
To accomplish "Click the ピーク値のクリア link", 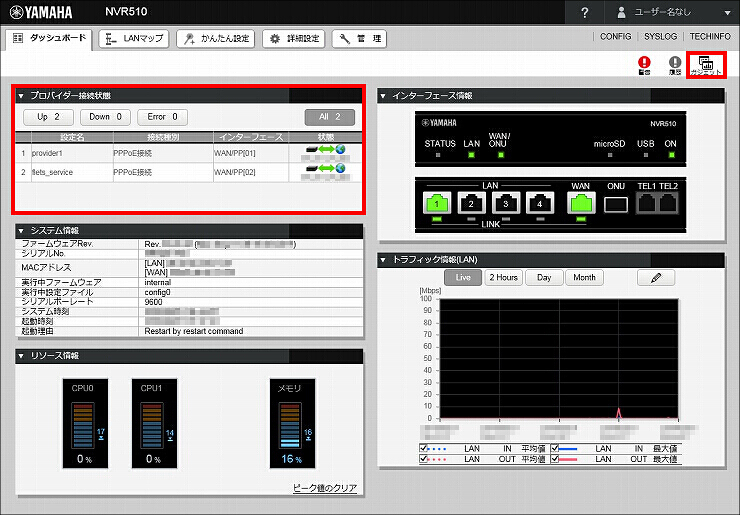I will click(325, 488).
